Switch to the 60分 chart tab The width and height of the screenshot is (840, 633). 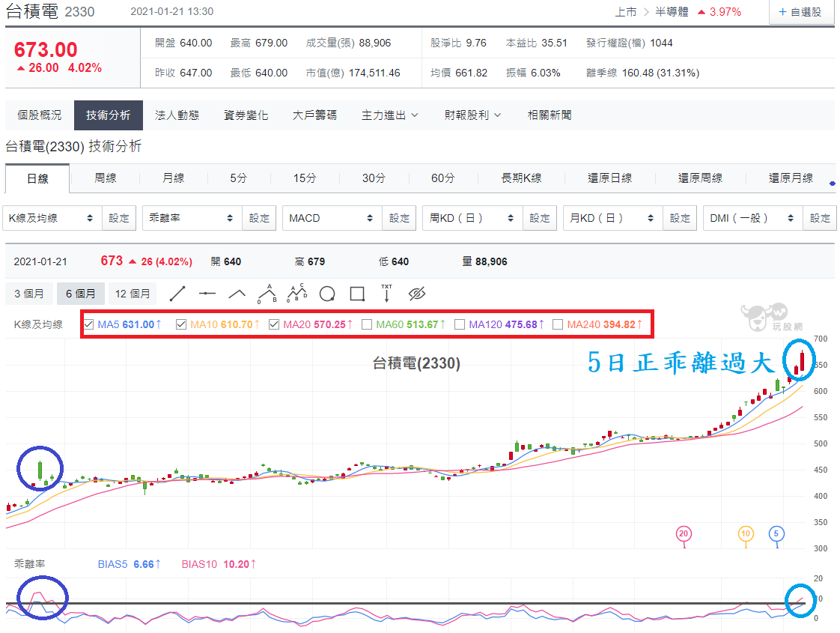click(x=443, y=178)
